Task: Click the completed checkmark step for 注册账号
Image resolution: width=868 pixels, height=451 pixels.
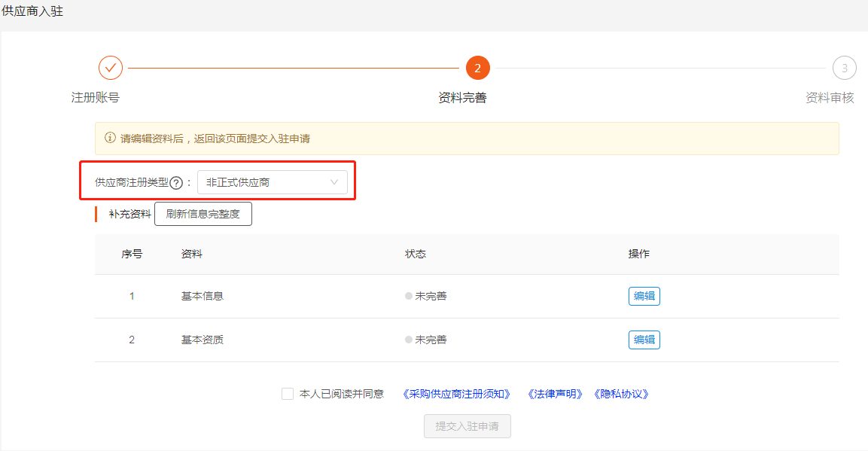Action: coord(111,68)
